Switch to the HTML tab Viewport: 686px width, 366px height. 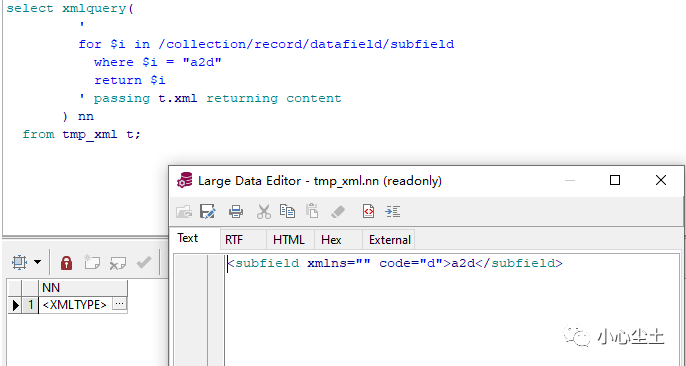point(289,240)
